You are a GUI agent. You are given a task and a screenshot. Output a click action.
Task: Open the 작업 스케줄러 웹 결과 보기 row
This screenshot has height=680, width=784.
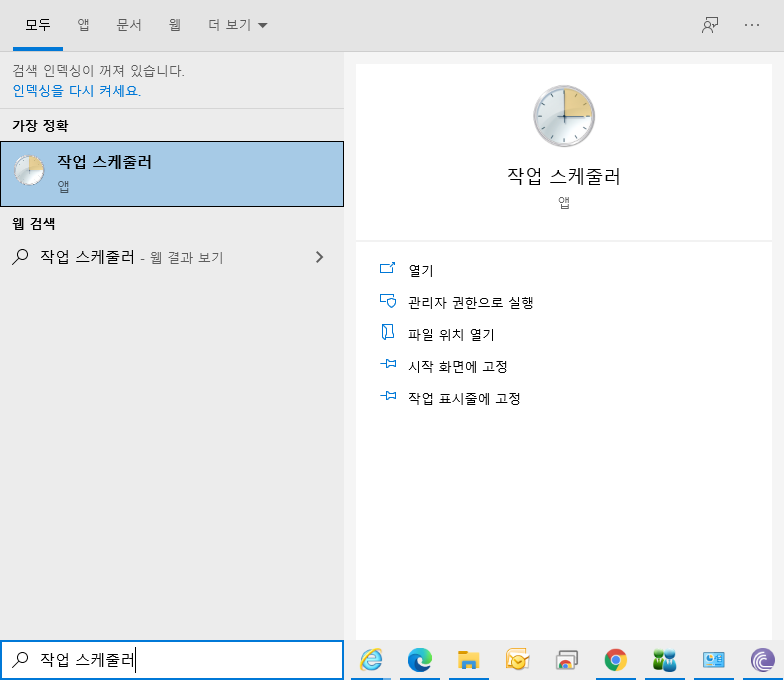[172, 257]
